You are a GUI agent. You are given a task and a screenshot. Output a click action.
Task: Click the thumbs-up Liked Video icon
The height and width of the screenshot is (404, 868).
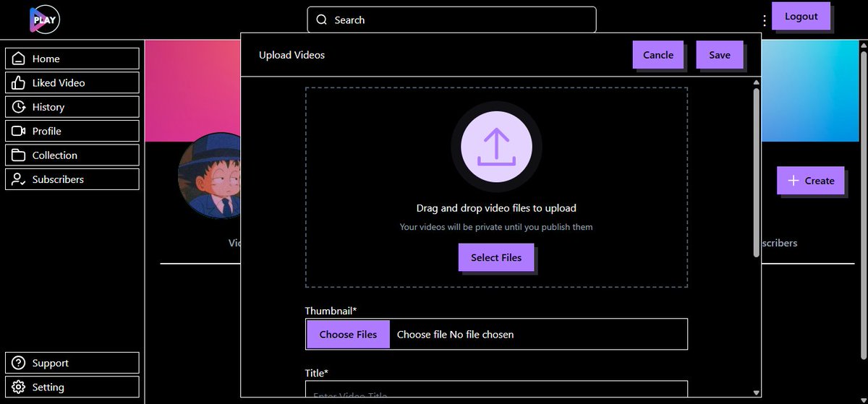[x=19, y=82]
